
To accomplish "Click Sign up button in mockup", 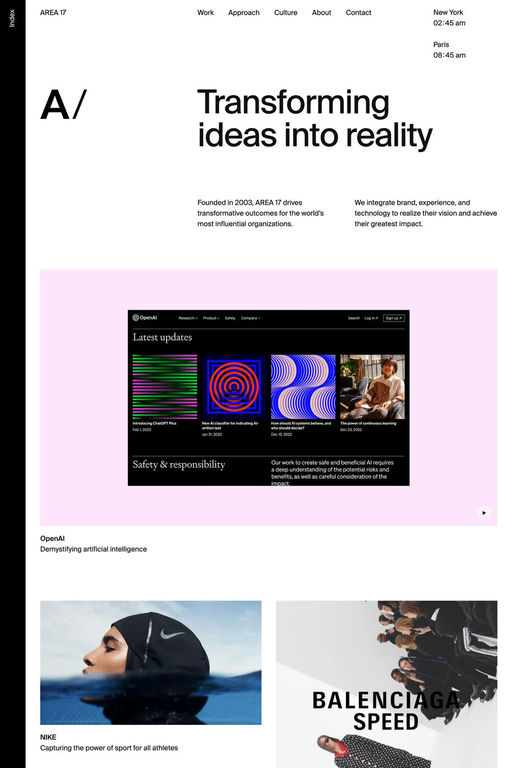I will pos(393,318).
